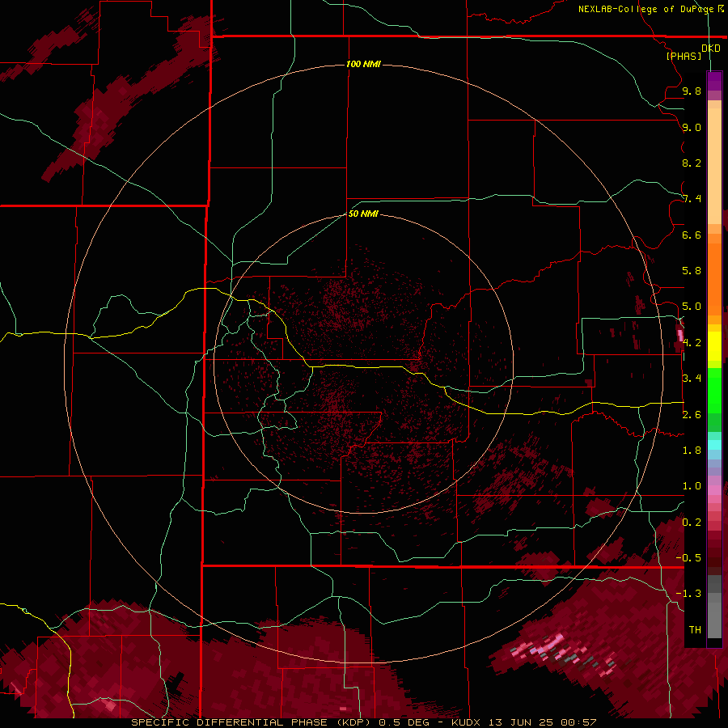
Task: Click the 6.6 scale value
Action: [692, 235]
